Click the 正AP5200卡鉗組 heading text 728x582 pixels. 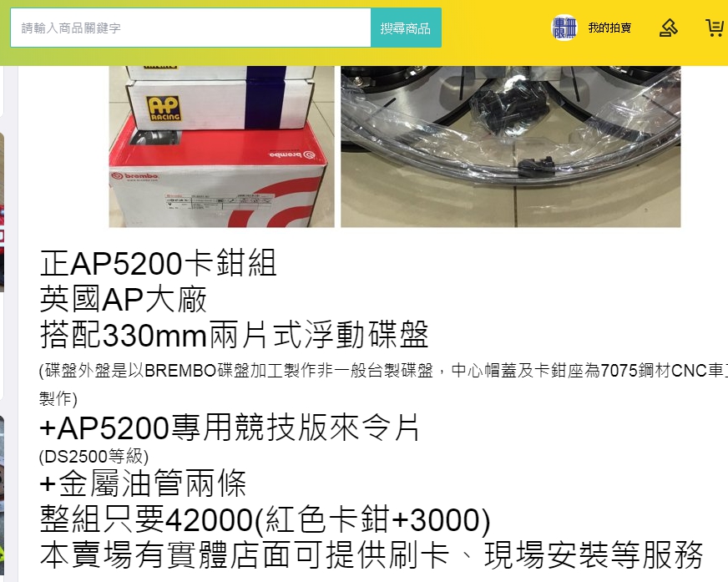pos(159,263)
